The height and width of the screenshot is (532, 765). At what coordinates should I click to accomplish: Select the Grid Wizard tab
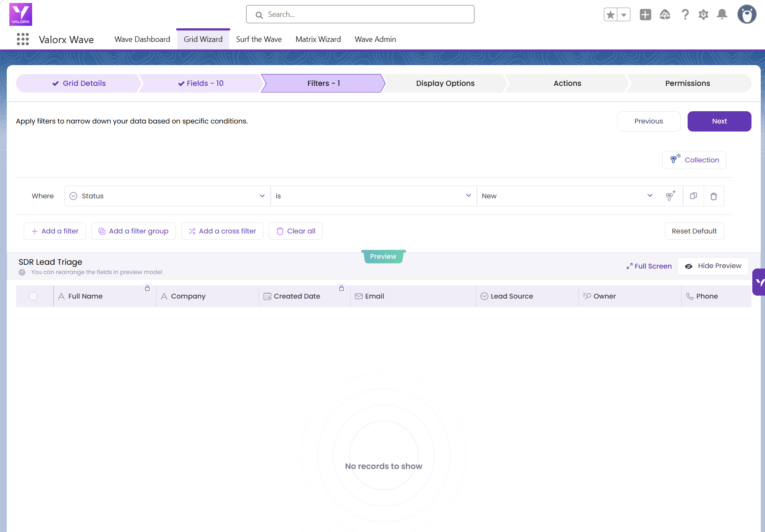click(203, 39)
